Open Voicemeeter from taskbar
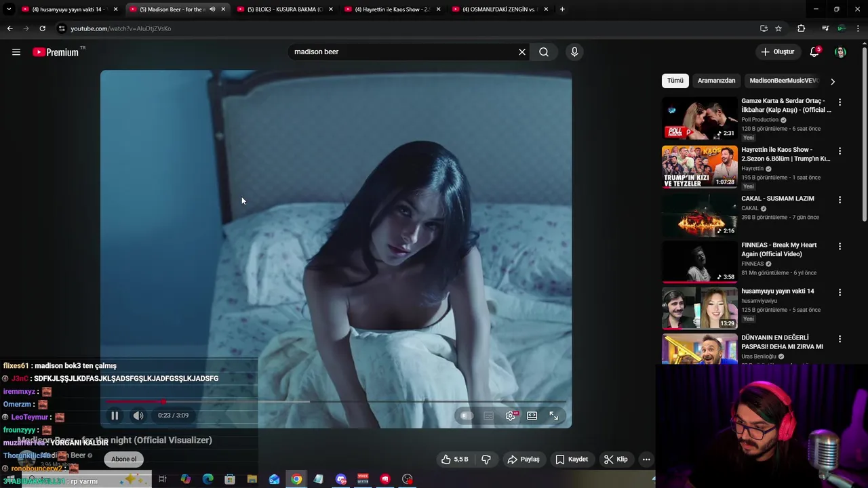The width and height of the screenshot is (868, 488). pos(363,479)
